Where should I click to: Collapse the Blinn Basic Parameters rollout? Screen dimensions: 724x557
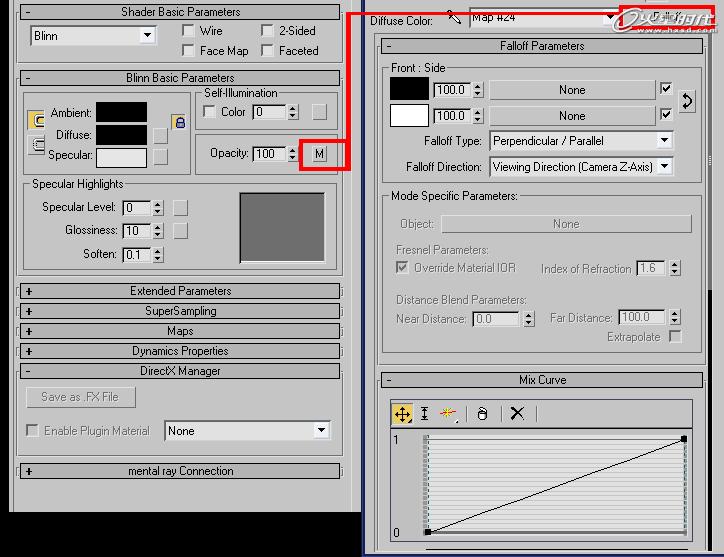[x=180, y=78]
